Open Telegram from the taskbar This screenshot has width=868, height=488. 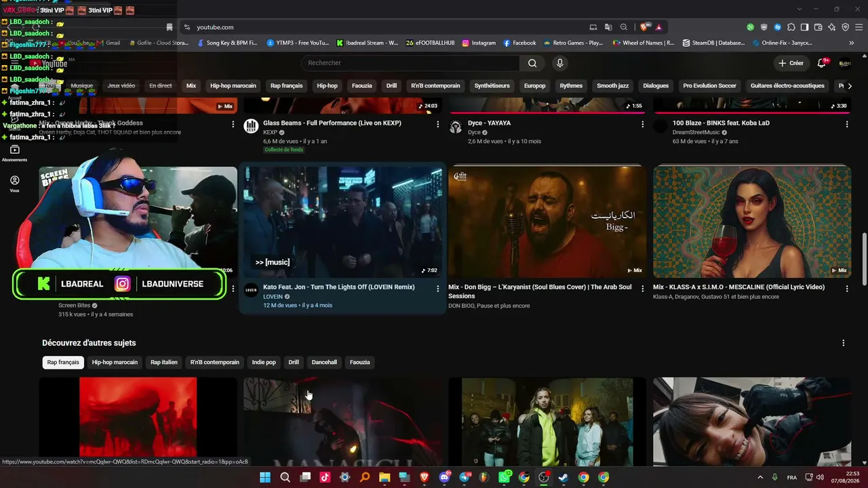click(x=465, y=477)
